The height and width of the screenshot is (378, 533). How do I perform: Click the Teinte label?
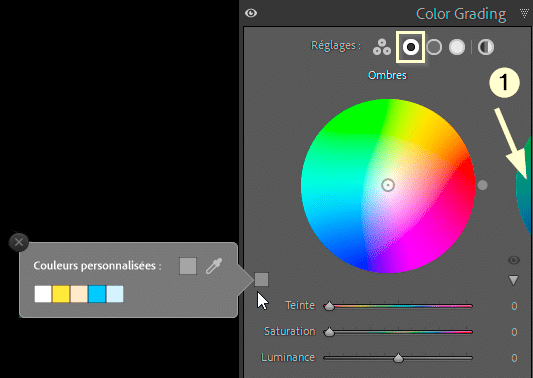(300, 305)
